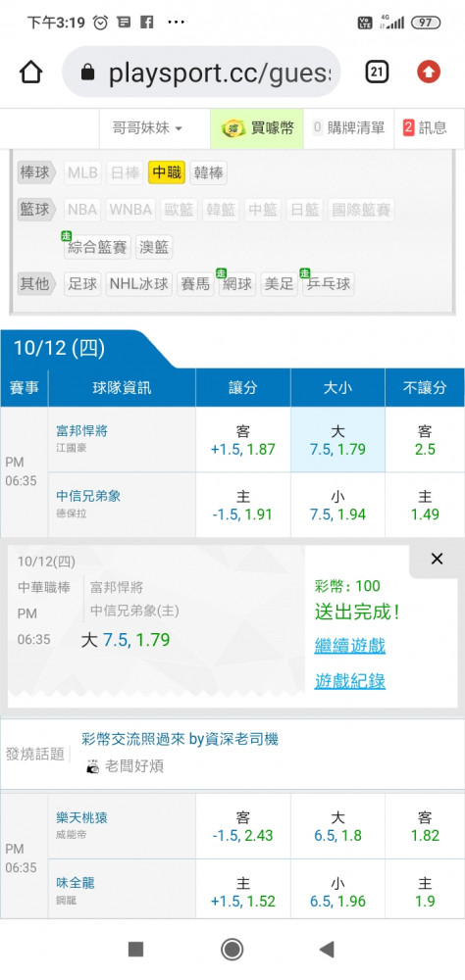Tap the Android recent apps square
The image size is (465, 980).
[135, 950]
